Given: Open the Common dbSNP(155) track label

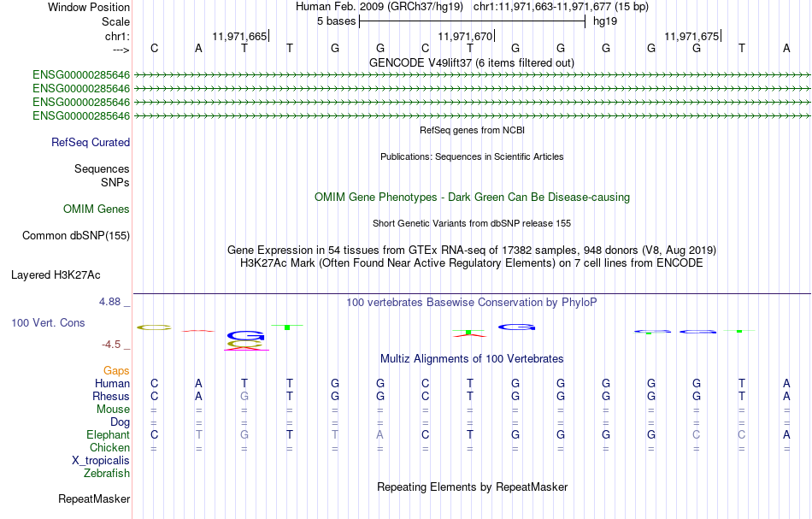Looking at the screenshot, I should pyautogui.click(x=76, y=235).
